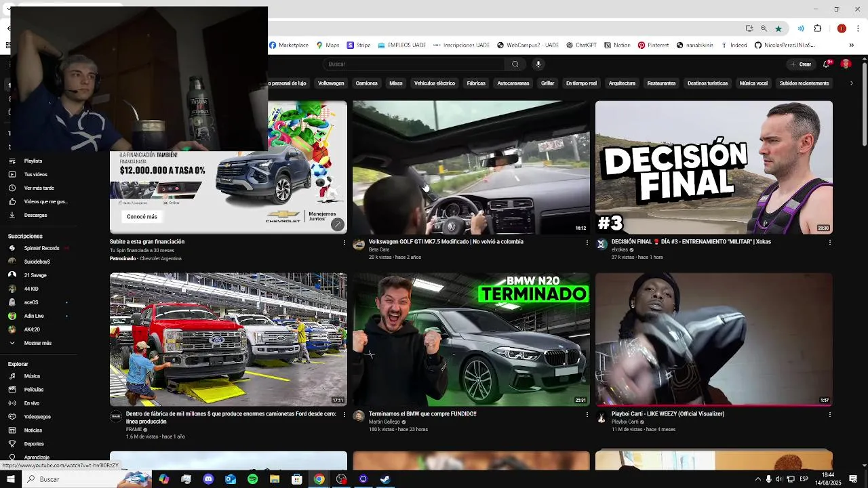Open options menu for Chevrolet ad
The height and width of the screenshot is (488, 868).
point(344,242)
